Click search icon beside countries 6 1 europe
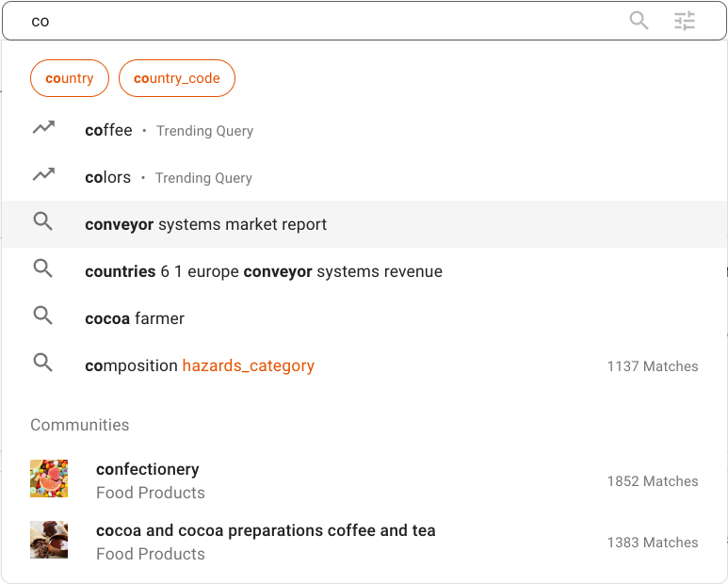 pos(42,268)
